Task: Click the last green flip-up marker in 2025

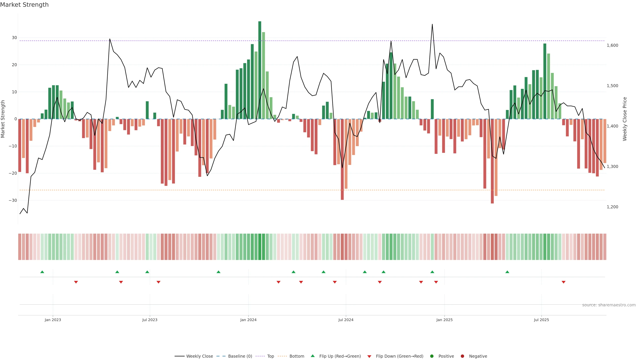Action: point(507,272)
